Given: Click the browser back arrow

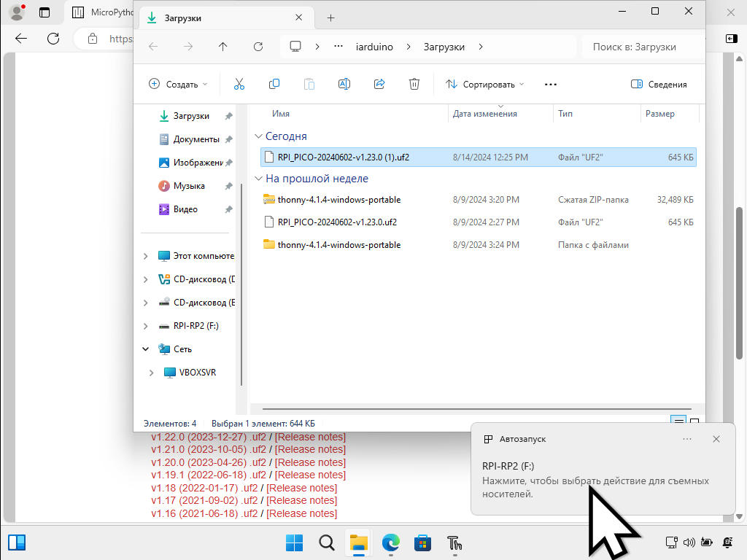Looking at the screenshot, I should (21, 39).
